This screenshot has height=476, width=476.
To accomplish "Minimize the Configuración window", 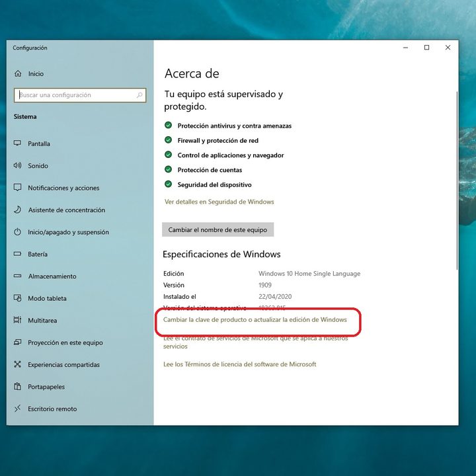I will pyautogui.click(x=405, y=48).
